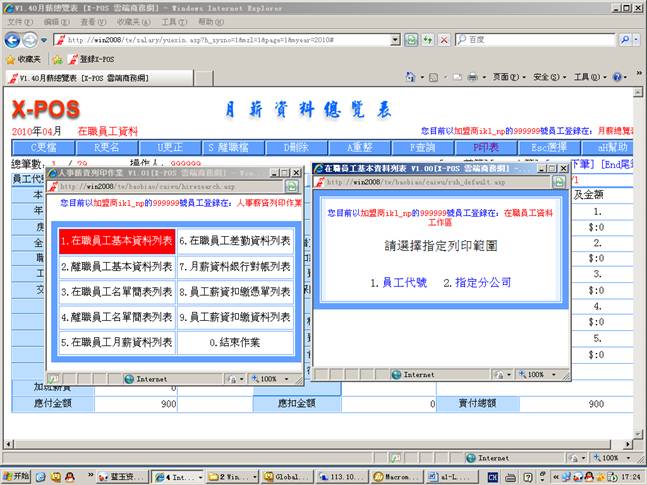Select the V1.40月薪總覽表 browser tab
The width and height of the screenshot is (647, 485).
tap(80, 77)
